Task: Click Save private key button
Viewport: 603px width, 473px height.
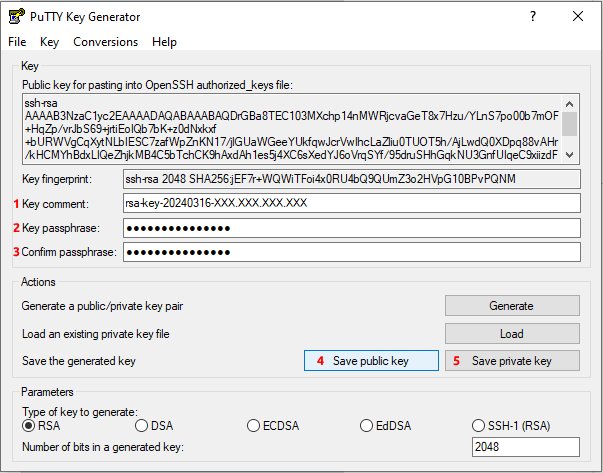Action: click(512, 361)
